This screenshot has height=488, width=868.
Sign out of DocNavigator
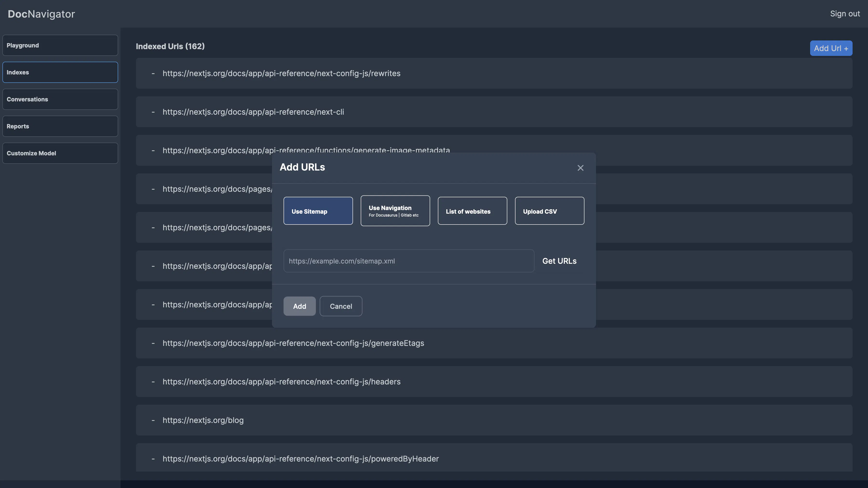(845, 14)
